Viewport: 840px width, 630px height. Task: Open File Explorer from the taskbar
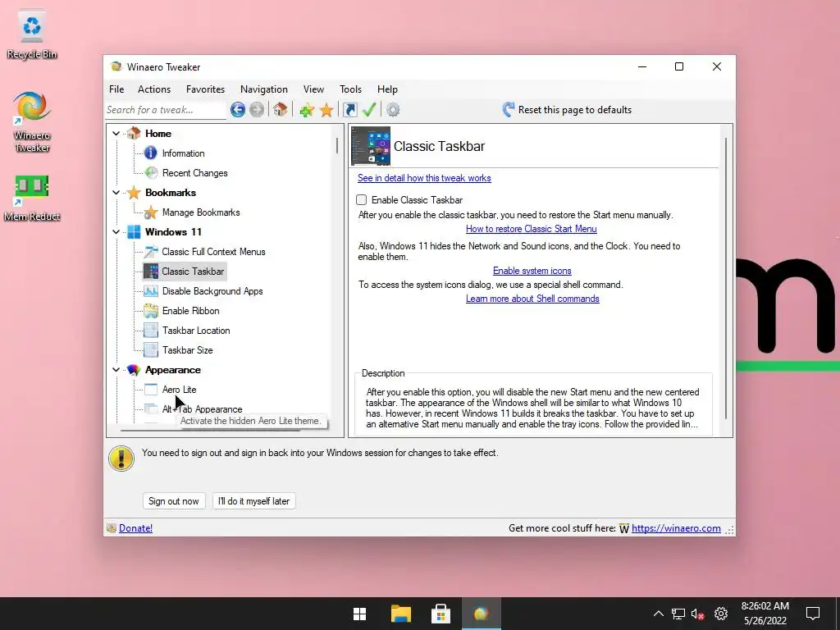pyautogui.click(x=400, y=614)
